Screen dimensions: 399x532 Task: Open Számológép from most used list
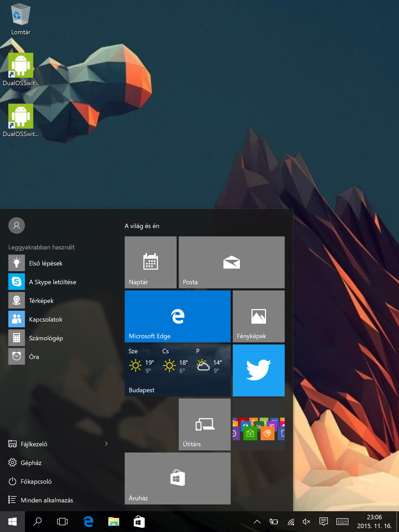[x=46, y=338]
